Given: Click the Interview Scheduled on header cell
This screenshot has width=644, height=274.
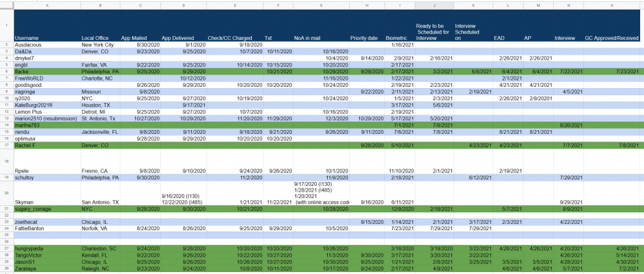Looking at the screenshot, I should pyautogui.click(x=473, y=25).
